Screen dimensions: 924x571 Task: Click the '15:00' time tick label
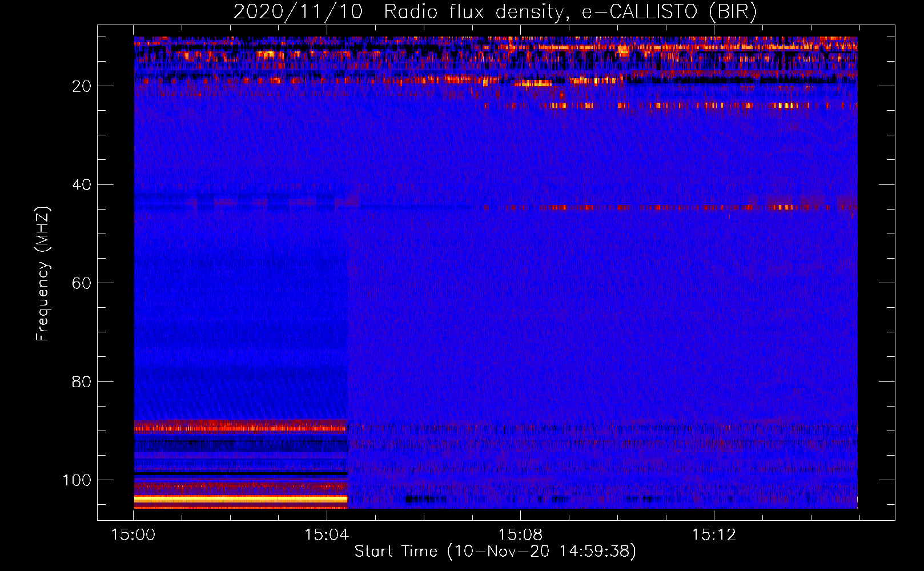coord(133,535)
